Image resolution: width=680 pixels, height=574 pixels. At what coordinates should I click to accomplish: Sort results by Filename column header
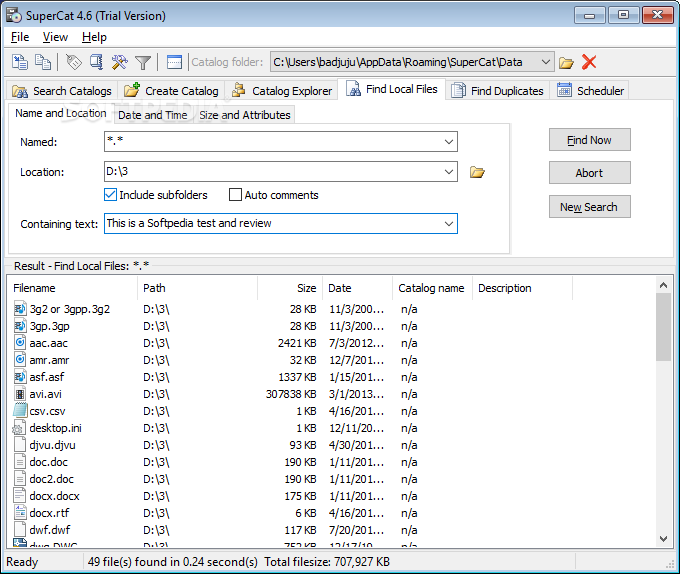72,288
